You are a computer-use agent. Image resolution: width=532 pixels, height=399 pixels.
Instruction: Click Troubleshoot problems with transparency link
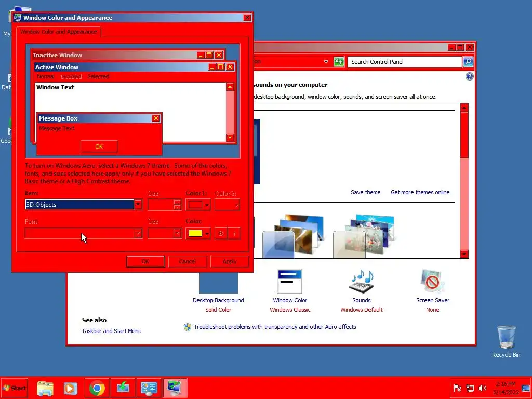[x=275, y=327]
